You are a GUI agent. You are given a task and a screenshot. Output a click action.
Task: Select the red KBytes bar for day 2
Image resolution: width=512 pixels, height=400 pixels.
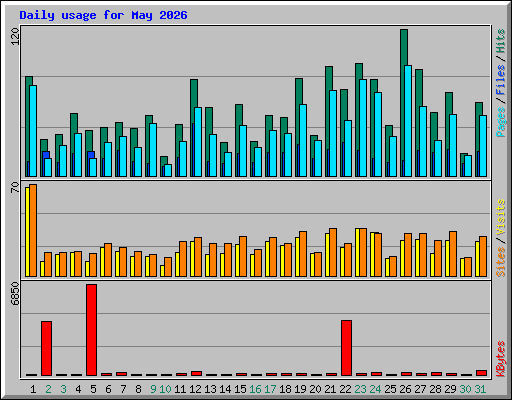46,348
